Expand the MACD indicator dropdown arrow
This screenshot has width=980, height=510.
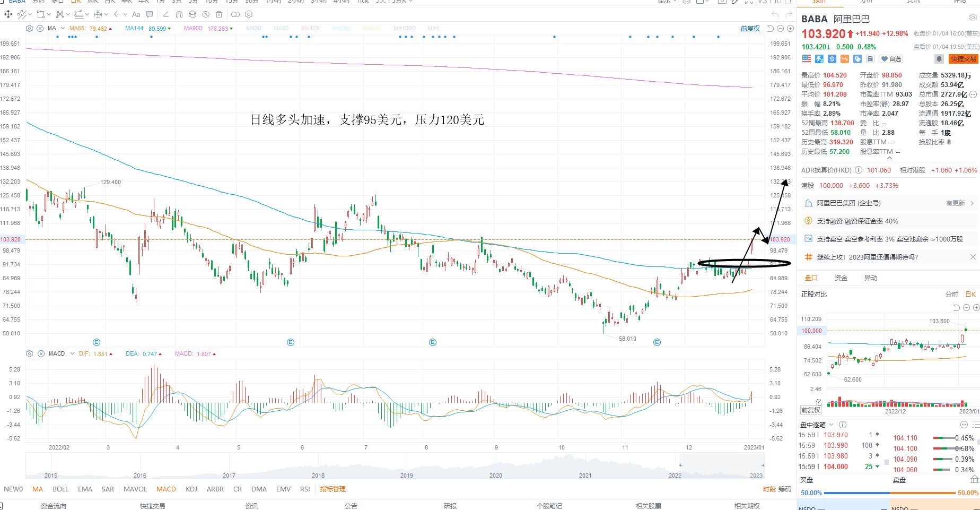click(72, 353)
